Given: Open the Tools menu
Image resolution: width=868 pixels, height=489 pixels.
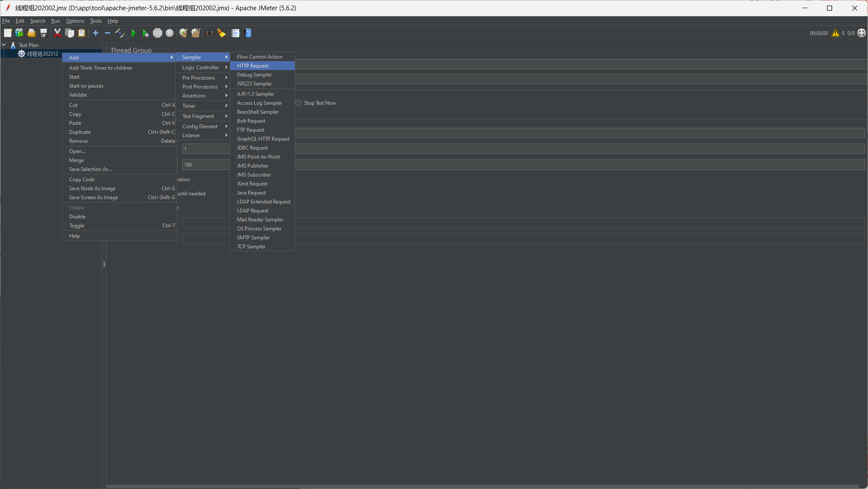Looking at the screenshot, I should point(96,21).
